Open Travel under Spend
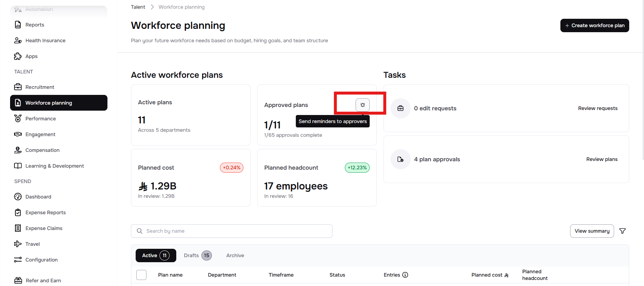644x286 pixels. 33,244
